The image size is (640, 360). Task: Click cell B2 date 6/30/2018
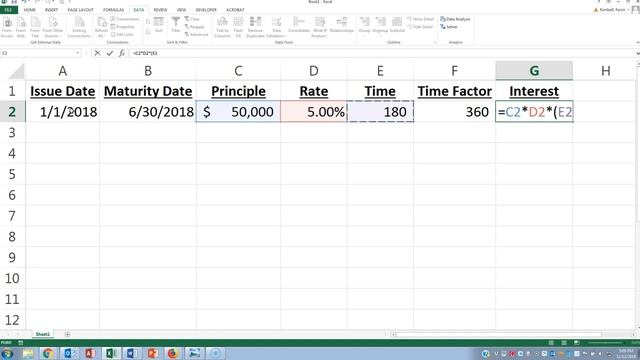pos(148,111)
